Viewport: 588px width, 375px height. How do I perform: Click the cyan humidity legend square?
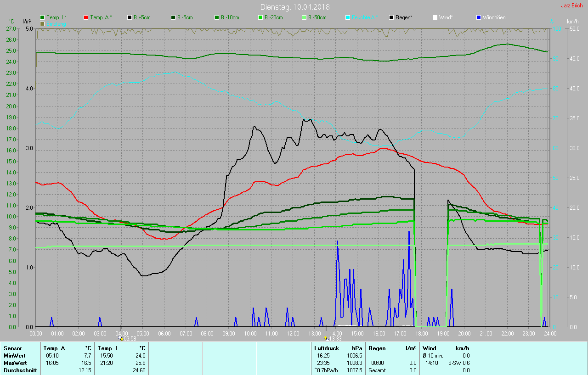pyautogui.click(x=348, y=17)
